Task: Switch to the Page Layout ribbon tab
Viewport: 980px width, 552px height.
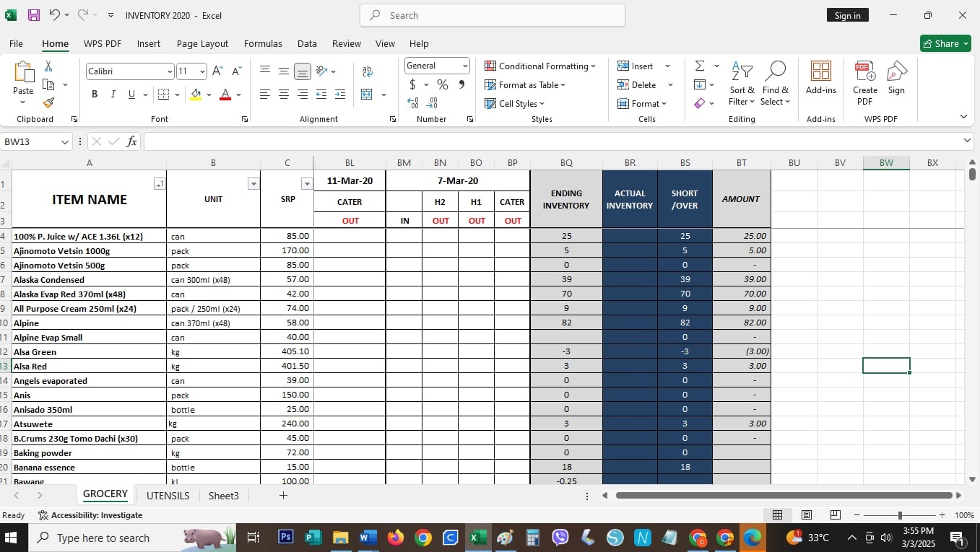Action: coord(202,43)
